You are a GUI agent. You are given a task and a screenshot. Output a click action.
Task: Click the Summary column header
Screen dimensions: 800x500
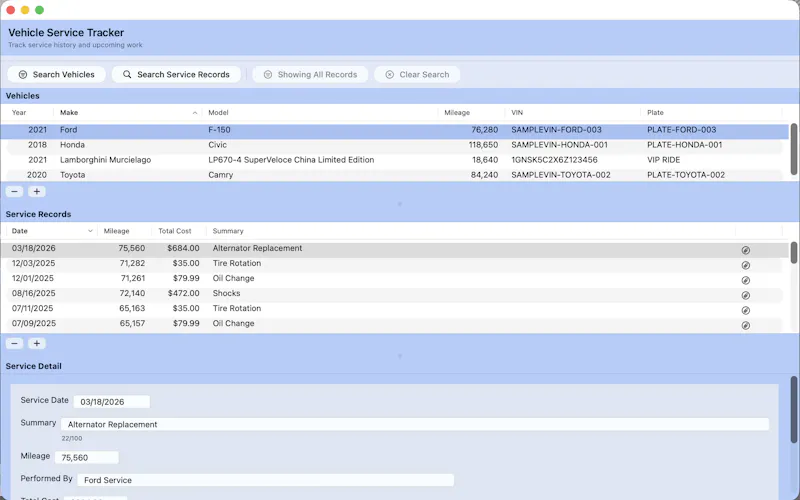pyautogui.click(x=470, y=231)
